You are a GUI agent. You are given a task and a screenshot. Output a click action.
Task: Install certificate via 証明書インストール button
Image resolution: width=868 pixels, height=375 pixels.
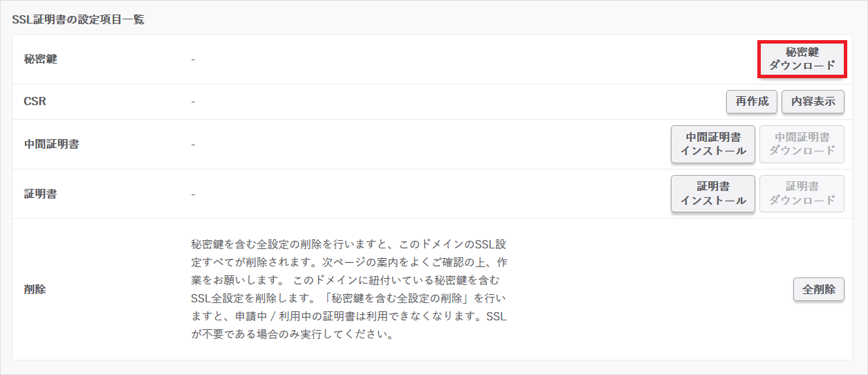pyautogui.click(x=712, y=194)
